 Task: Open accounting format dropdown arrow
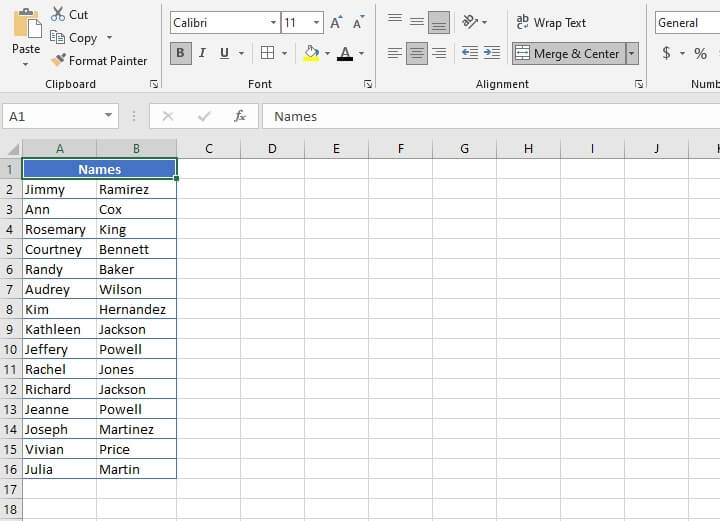tap(682, 53)
